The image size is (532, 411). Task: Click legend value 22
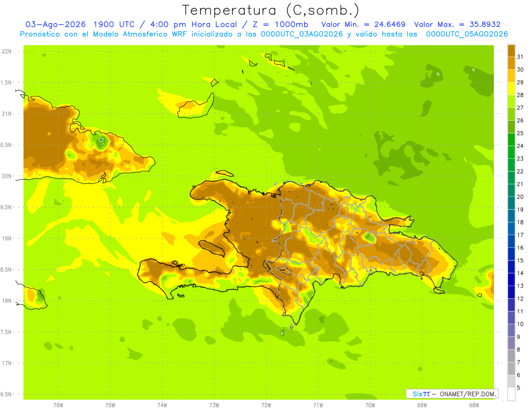[x=520, y=171]
